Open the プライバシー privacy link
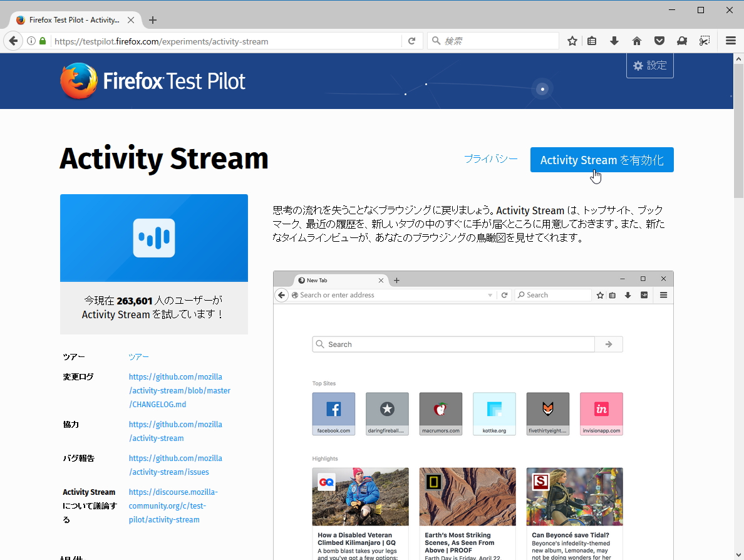Viewport: 744px width, 560px height. [x=491, y=159]
